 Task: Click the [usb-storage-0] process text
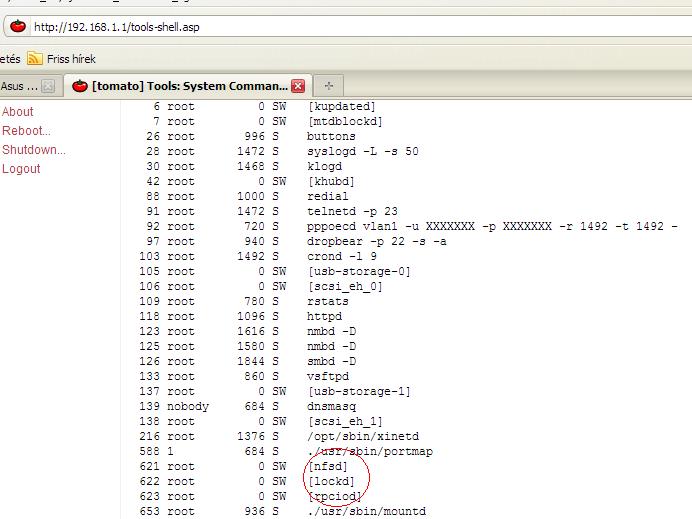(359, 271)
